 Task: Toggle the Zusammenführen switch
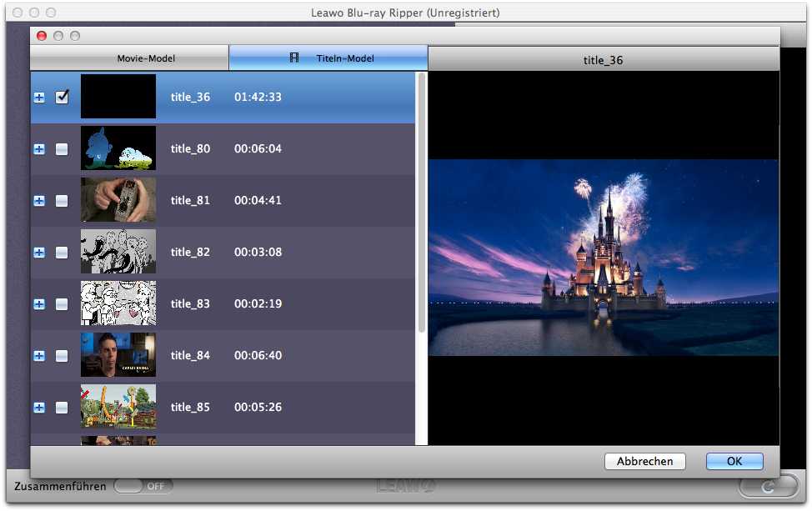[x=143, y=486]
